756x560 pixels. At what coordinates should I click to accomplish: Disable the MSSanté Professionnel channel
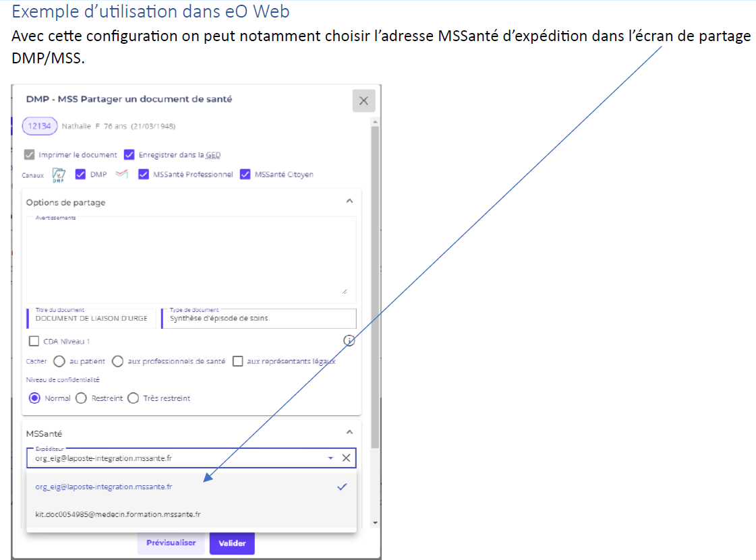pyautogui.click(x=144, y=175)
